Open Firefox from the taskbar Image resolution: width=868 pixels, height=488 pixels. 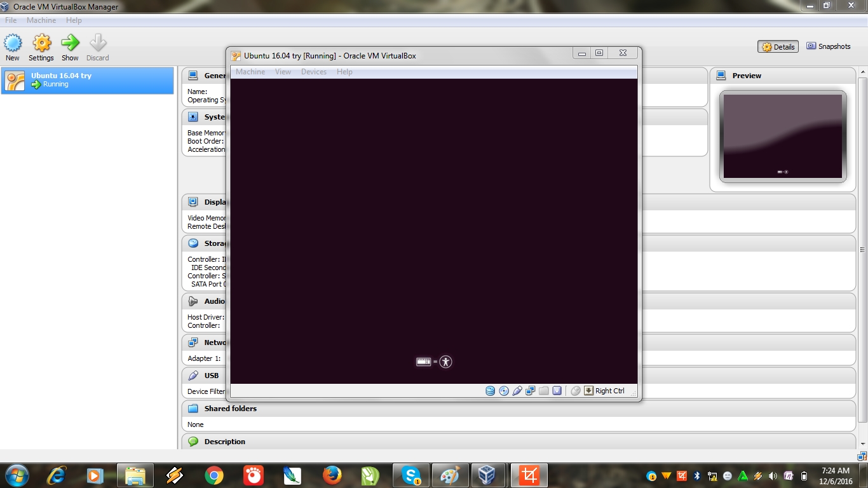[x=332, y=475]
